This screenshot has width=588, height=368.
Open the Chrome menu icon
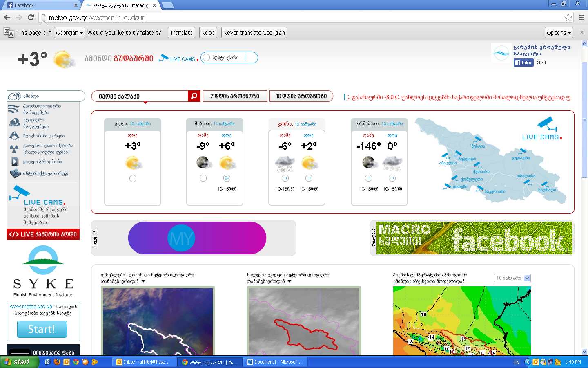click(x=581, y=17)
